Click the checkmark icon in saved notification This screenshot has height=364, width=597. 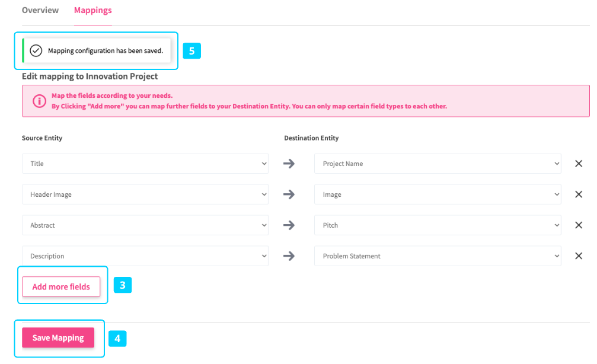coord(36,51)
